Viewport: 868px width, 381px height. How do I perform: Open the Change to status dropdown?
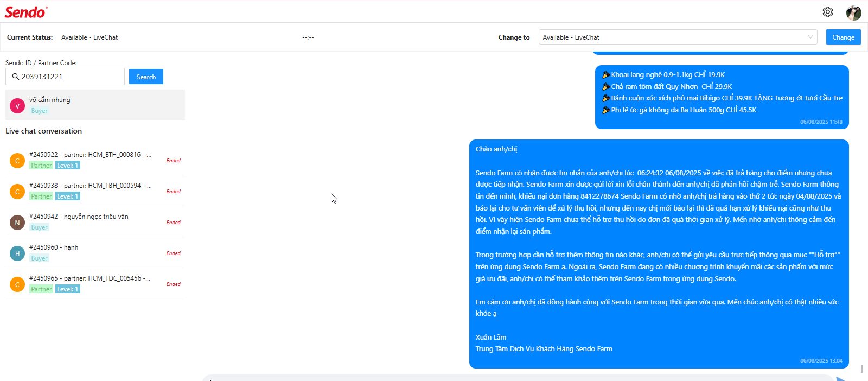pyautogui.click(x=678, y=37)
